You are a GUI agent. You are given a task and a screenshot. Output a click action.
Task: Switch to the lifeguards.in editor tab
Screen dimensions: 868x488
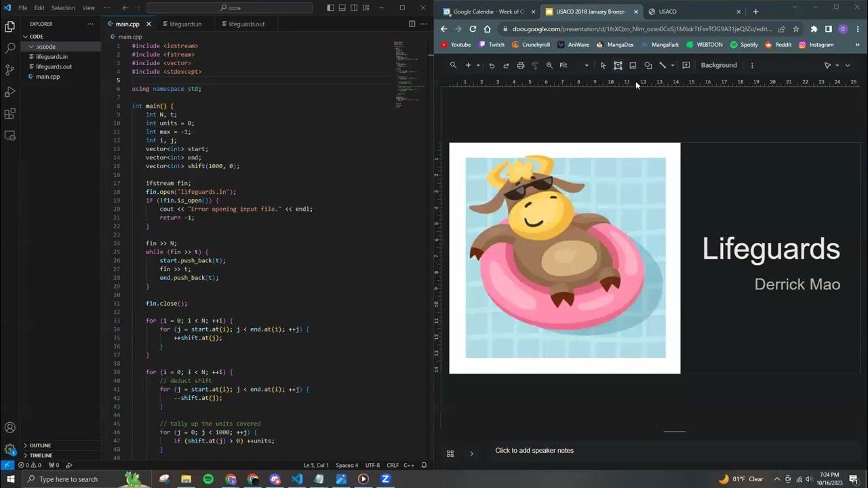click(x=185, y=24)
